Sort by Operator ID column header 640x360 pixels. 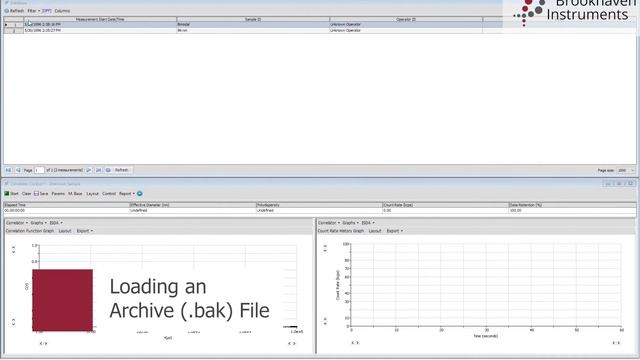tap(406, 19)
